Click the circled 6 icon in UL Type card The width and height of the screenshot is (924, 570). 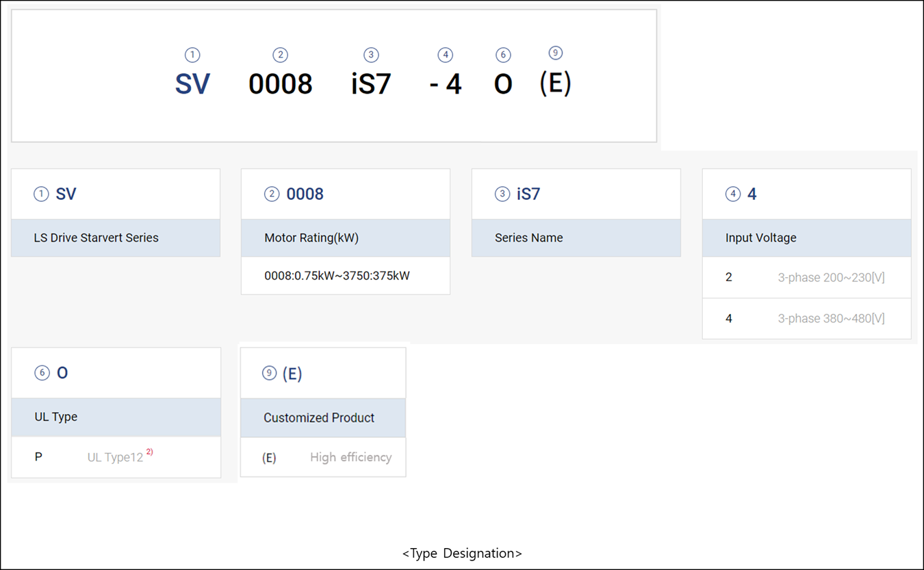coord(42,373)
